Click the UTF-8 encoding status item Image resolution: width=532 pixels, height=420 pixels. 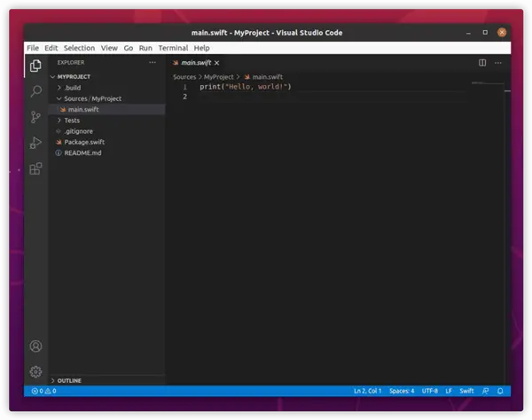coord(429,391)
